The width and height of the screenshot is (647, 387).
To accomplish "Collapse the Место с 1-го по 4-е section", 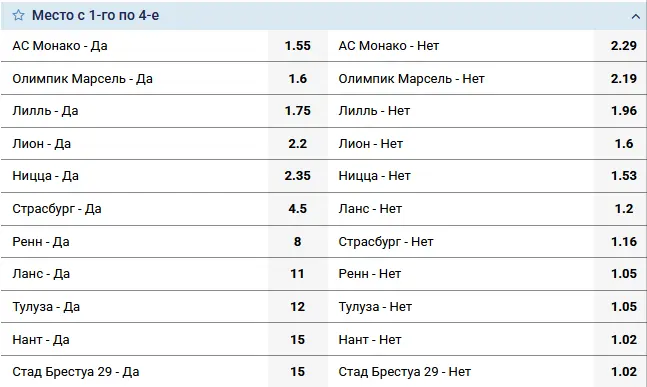I will tap(635, 17).
